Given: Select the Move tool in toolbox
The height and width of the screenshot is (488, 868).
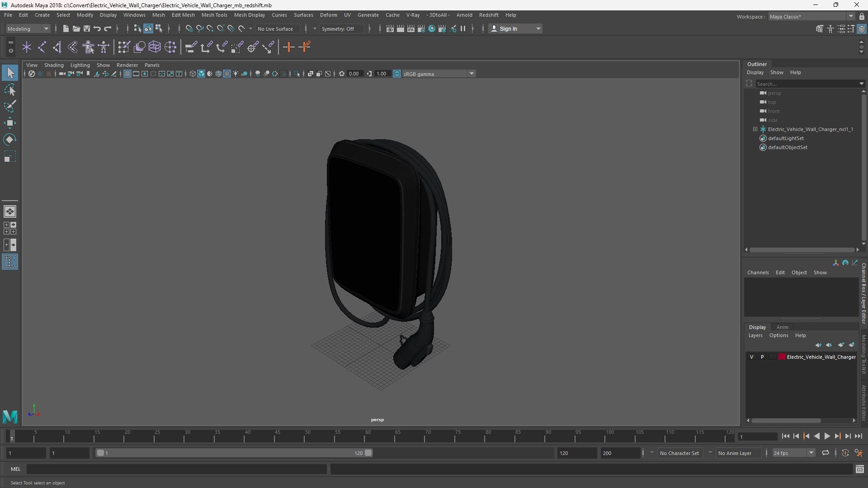Looking at the screenshot, I should (x=10, y=123).
